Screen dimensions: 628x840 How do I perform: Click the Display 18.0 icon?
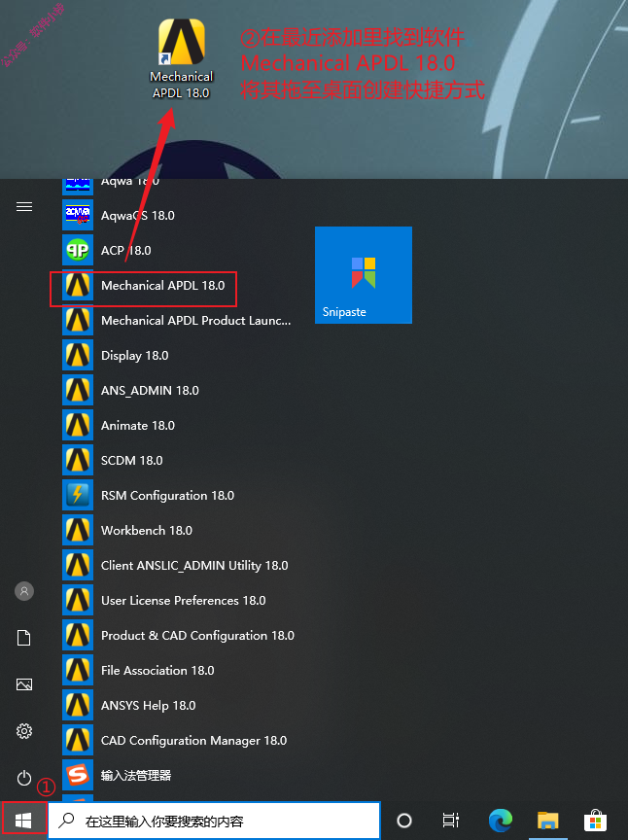[x=78, y=355]
